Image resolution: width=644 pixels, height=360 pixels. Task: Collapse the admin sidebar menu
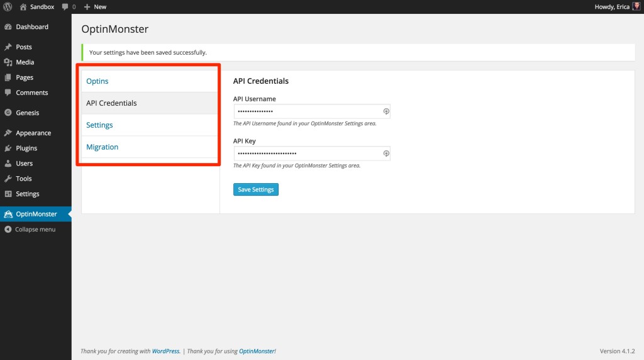(x=30, y=230)
